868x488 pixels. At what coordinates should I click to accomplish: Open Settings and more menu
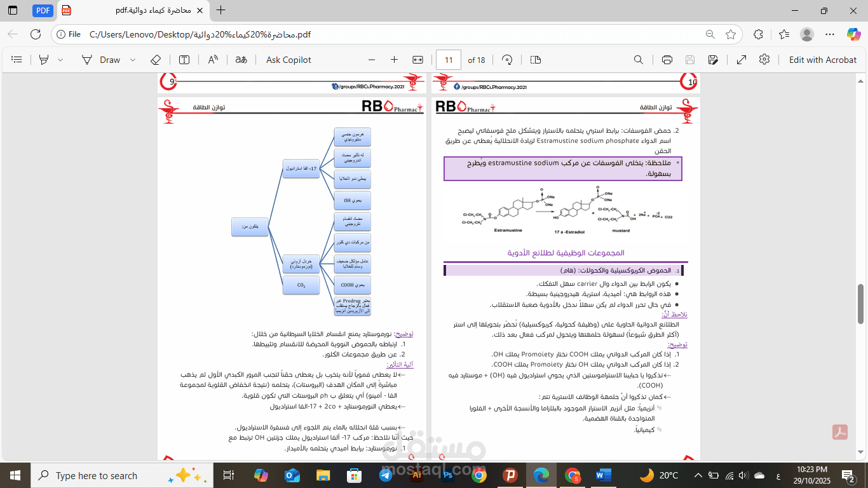click(830, 34)
